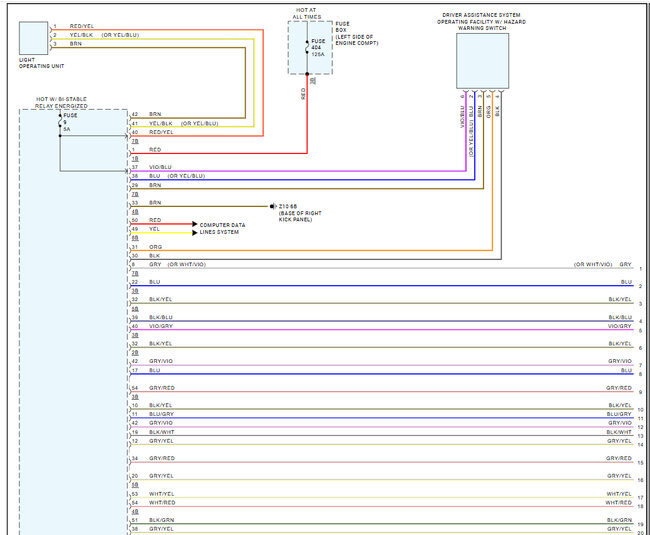Click the 'HOT AT ALL TIMES' label
Screen dimensions: 650x535
[306, 13]
